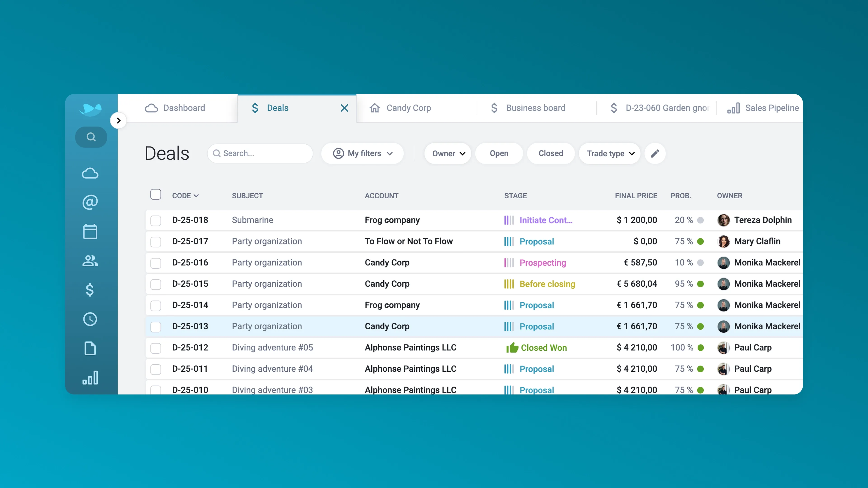868x488 pixels.
Task: Open the cloud dashboard icon in sidebar
Action: click(x=90, y=173)
